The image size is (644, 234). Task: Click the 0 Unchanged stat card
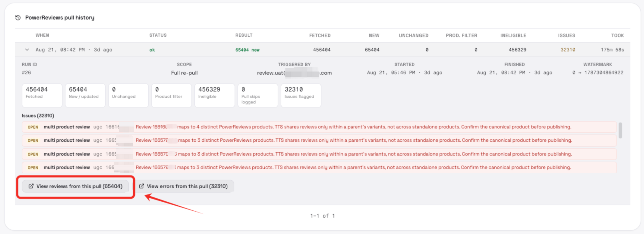pos(128,96)
